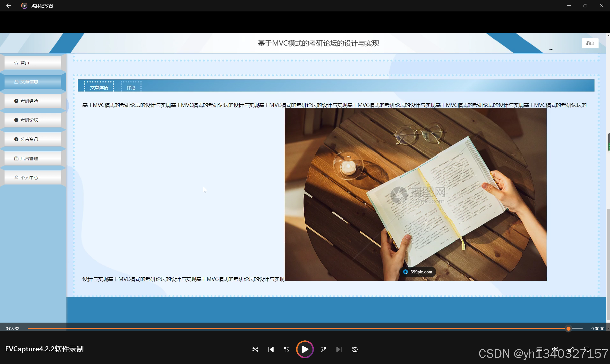The image size is (610, 364).
Task: Enter fullscreen with the expand arrow
Action: coord(571,349)
